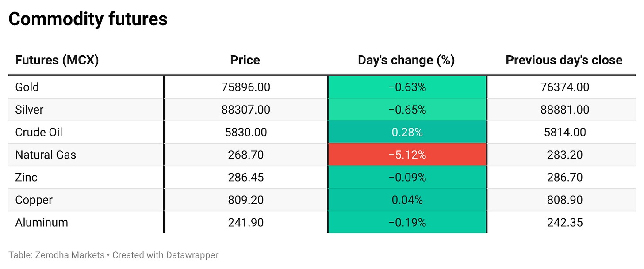The width and height of the screenshot is (644, 269).
Task: Click the Futures (MCX) column header
Action: point(57,60)
